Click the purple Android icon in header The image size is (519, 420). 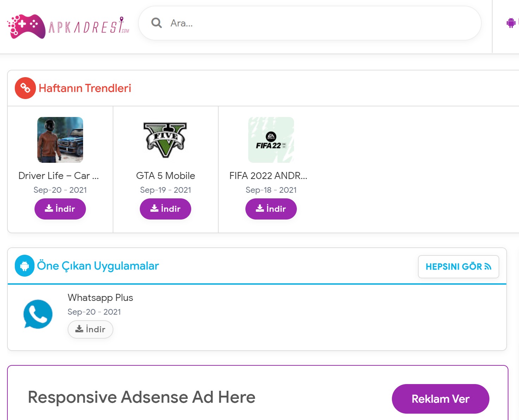pyautogui.click(x=511, y=23)
